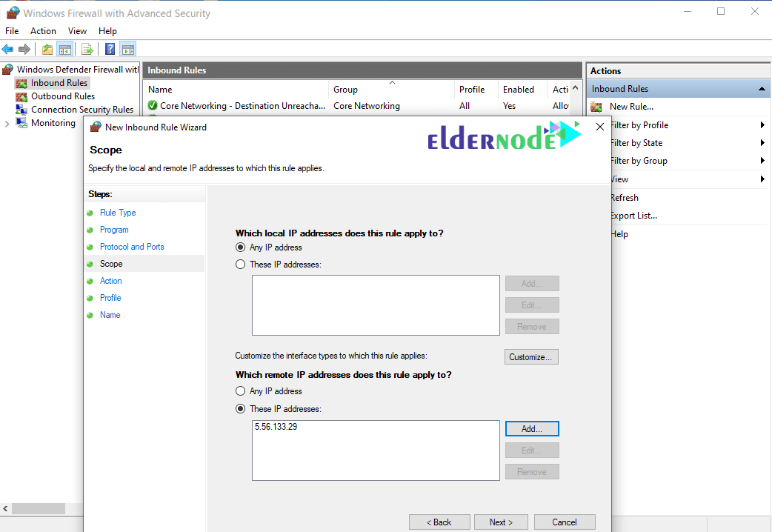This screenshot has width=772, height=532.
Task: Click the blue Back arrow toolbar icon
Action: tap(7, 50)
